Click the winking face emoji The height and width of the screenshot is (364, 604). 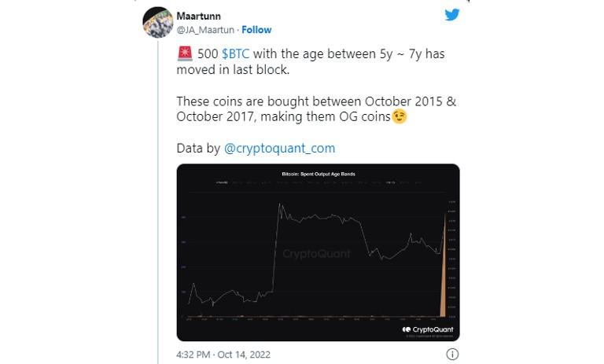(x=400, y=116)
